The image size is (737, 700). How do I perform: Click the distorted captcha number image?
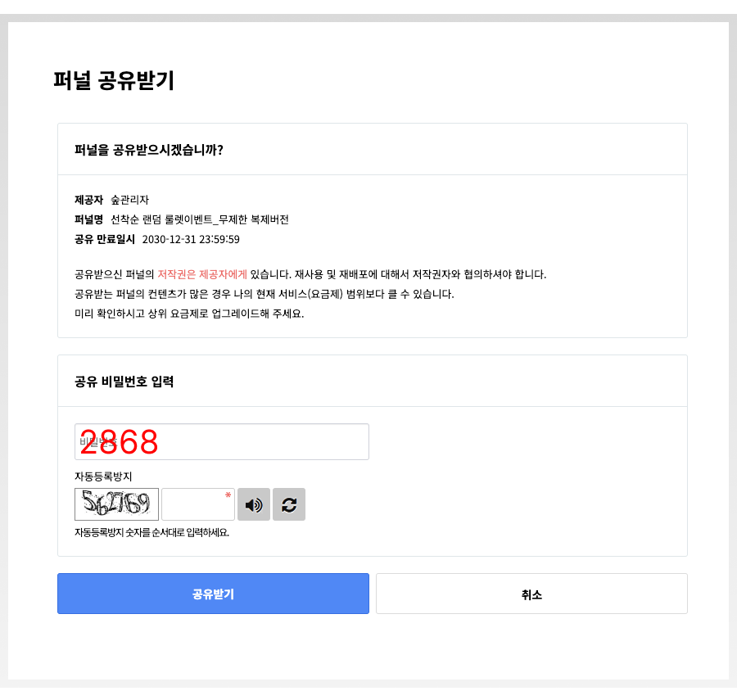[x=116, y=504]
